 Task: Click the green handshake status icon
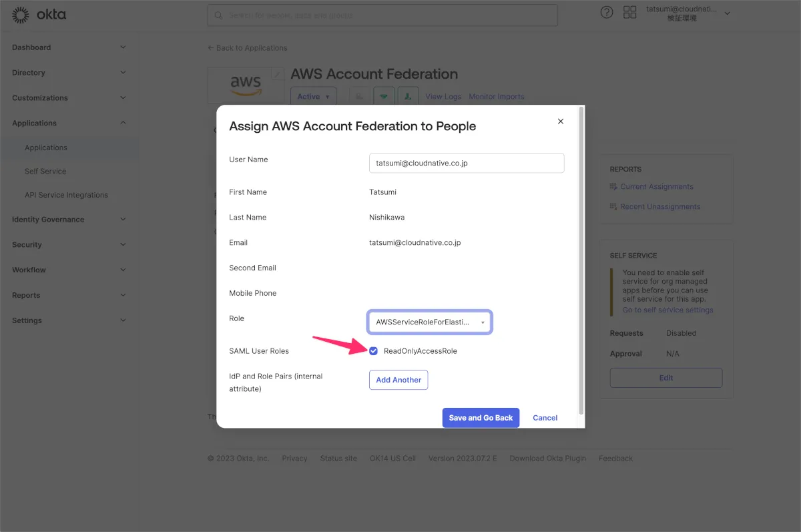coord(384,96)
